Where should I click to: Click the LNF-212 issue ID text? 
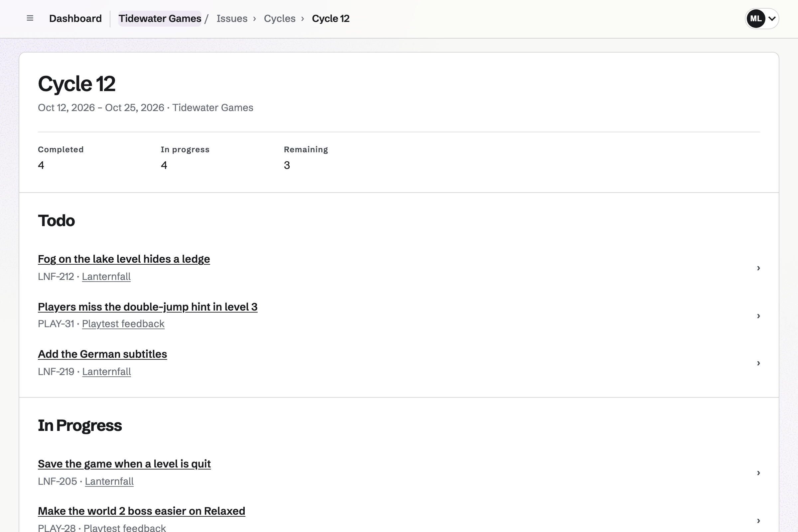[x=56, y=277]
